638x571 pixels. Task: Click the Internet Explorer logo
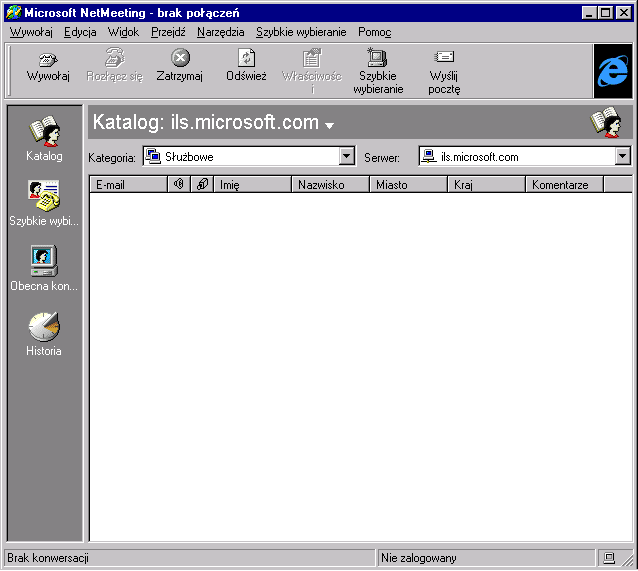point(613,71)
